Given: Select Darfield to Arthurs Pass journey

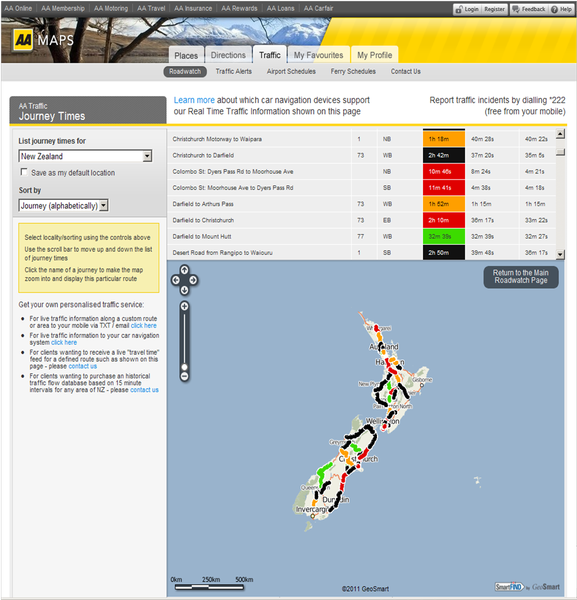Looking at the screenshot, I should tap(203, 204).
